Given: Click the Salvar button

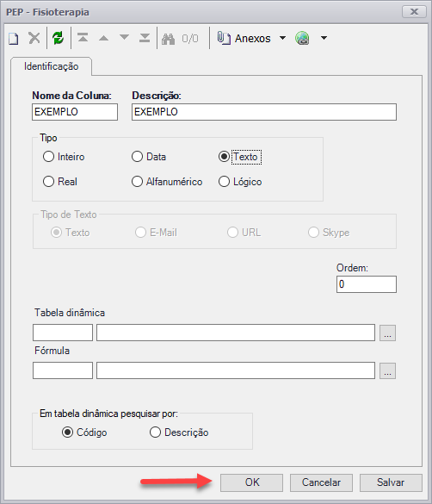Looking at the screenshot, I should [391, 482].
